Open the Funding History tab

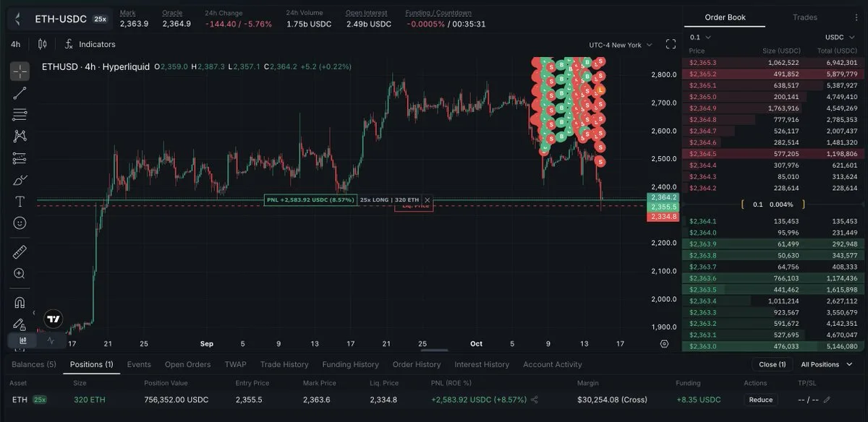(350, 365)
